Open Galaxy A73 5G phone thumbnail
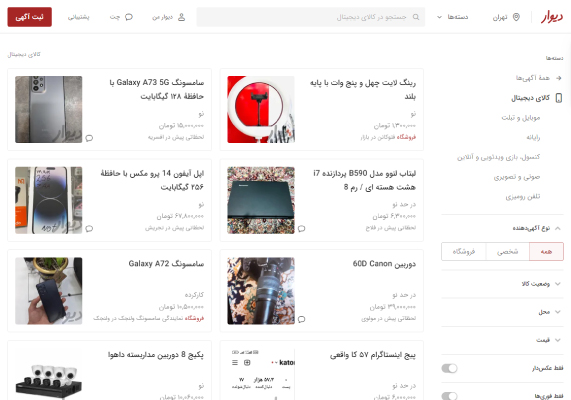This screenshot has width=571, height=400. (x=49, y=109)
